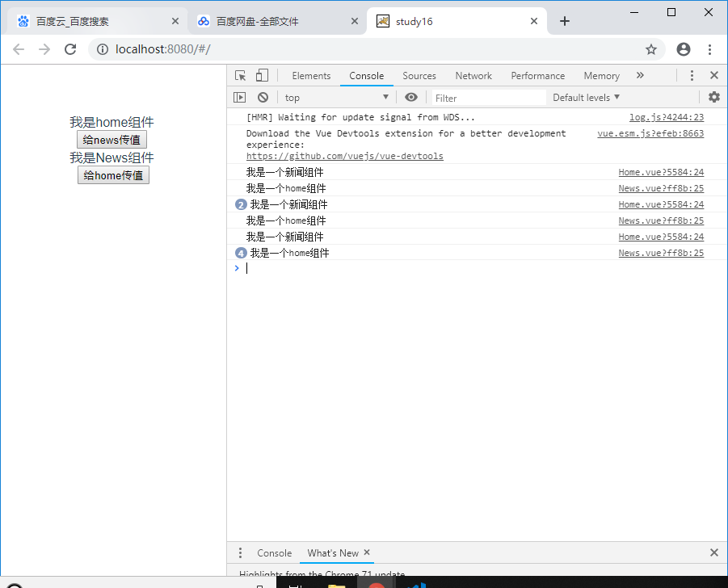This screenshot has height=588, width=728.
Task: Switch to the Elements tab
Action: point(311,76)
